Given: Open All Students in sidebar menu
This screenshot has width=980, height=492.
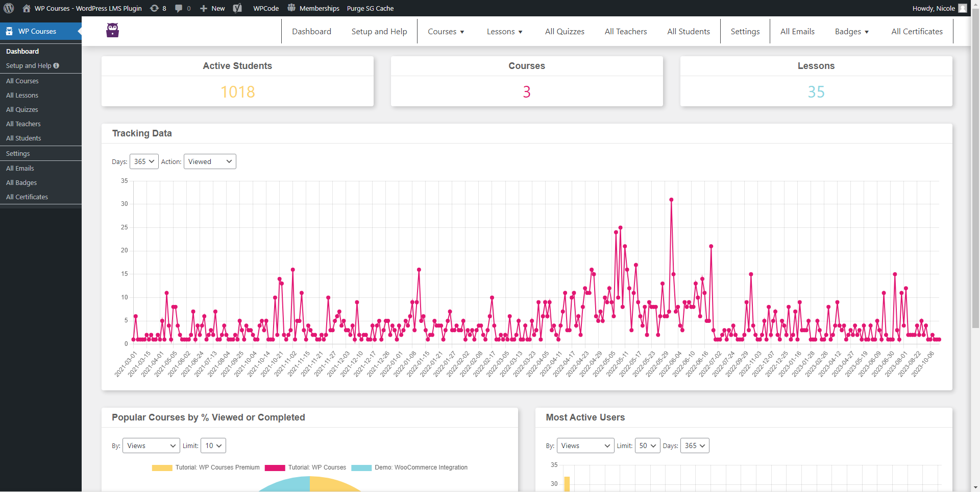Looking at the screenshot, I should coord(23,138).
